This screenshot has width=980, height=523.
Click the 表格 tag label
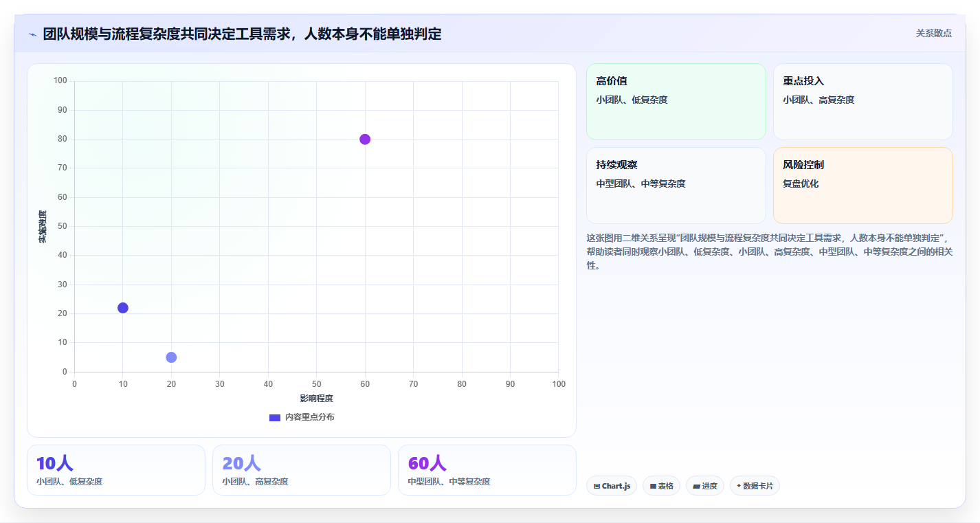(x=666, y=486)
